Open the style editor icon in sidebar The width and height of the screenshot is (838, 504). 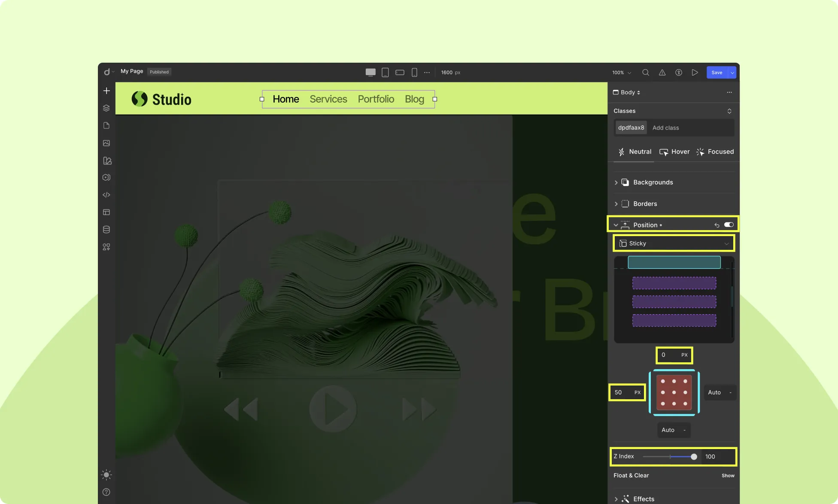pos(107,161)
